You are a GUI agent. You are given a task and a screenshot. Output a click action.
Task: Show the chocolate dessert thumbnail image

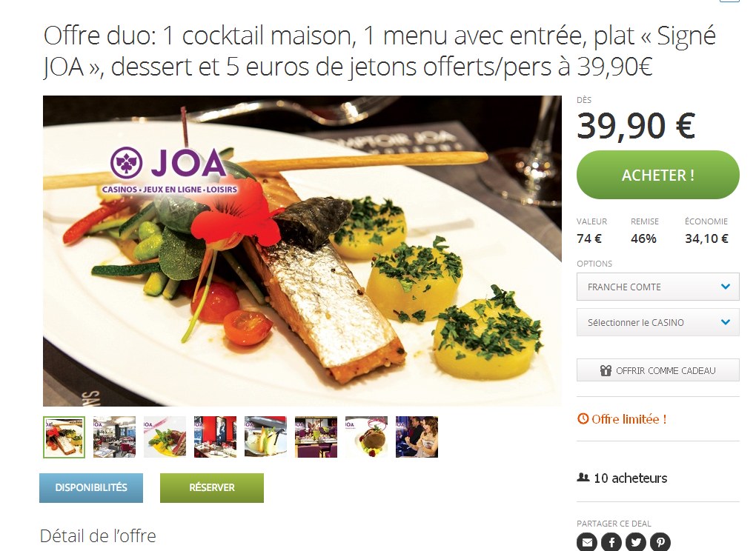(x=366, y=437)
